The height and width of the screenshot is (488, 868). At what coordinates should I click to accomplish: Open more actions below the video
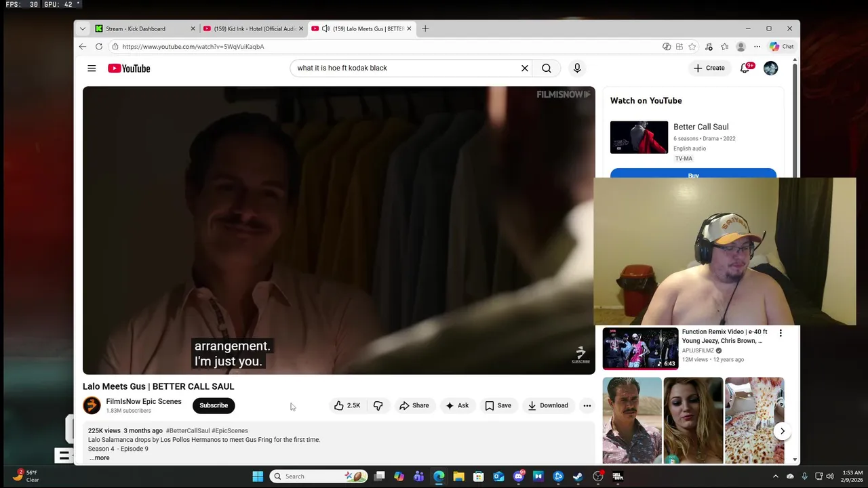587,405
